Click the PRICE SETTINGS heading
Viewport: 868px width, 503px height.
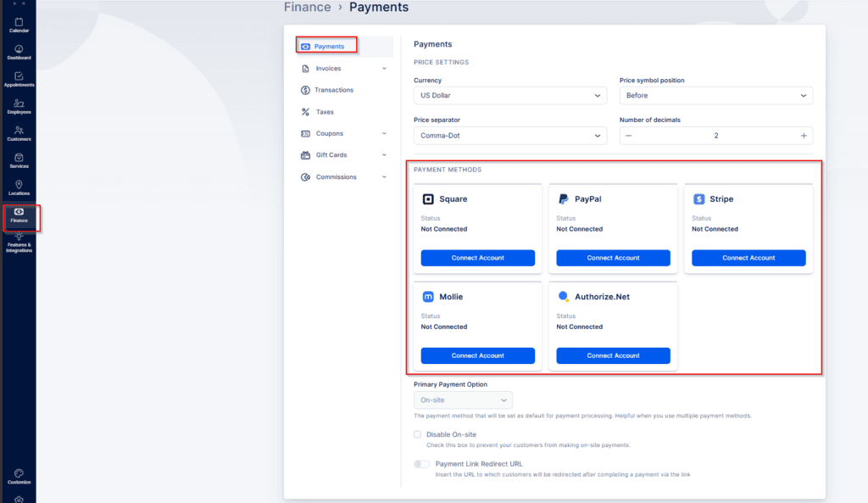[x=441, y=63]
